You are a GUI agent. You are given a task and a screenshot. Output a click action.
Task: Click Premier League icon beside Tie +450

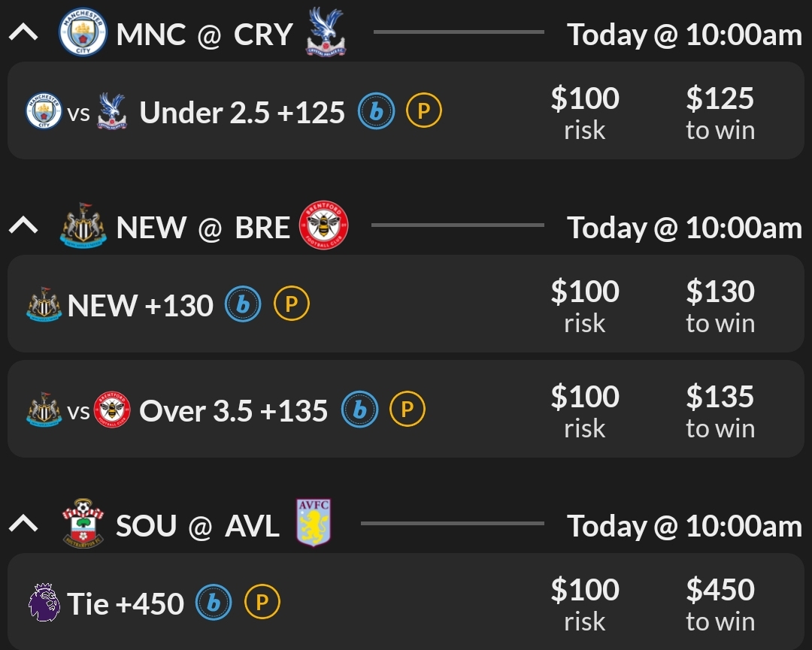click(x=44, y=603)
